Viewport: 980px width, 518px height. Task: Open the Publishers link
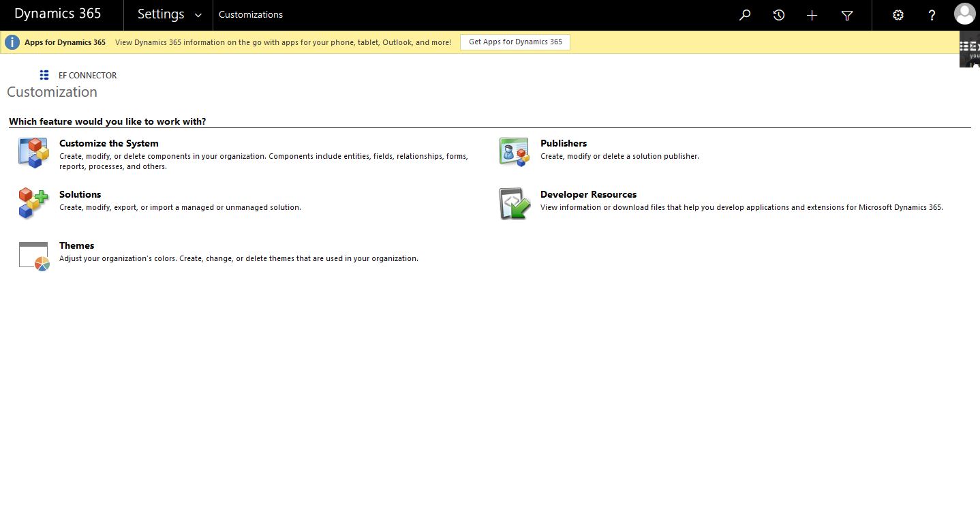tap(564, 143)
